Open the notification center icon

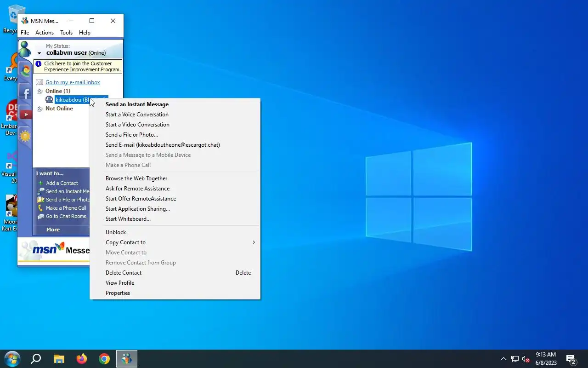(571, 359)
